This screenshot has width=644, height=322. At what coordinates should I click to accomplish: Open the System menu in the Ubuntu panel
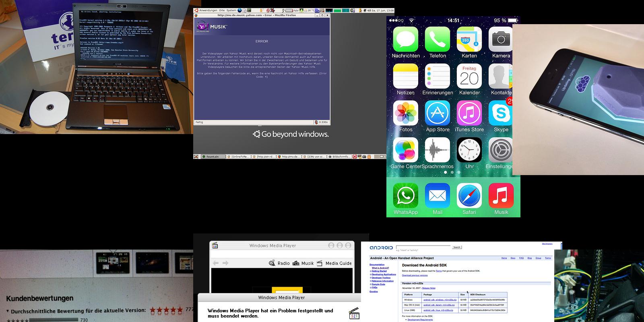point(231,10)
